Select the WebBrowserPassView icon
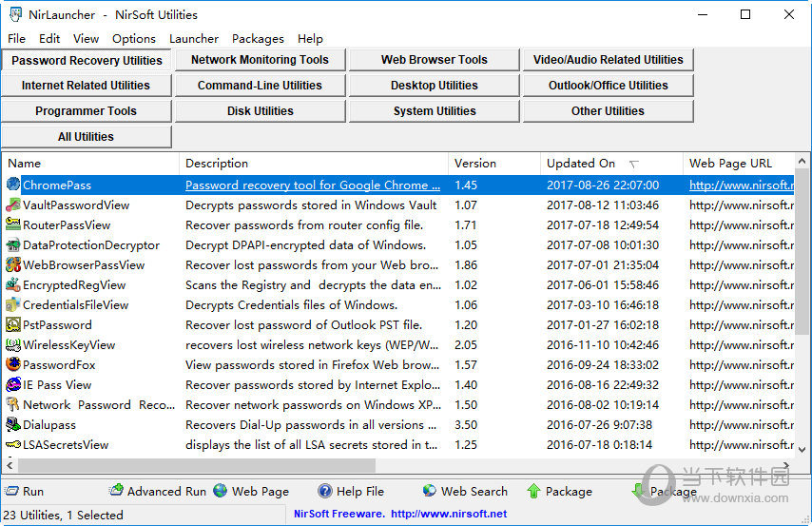This screenshot has width=812, height=526. pos(13,264)
